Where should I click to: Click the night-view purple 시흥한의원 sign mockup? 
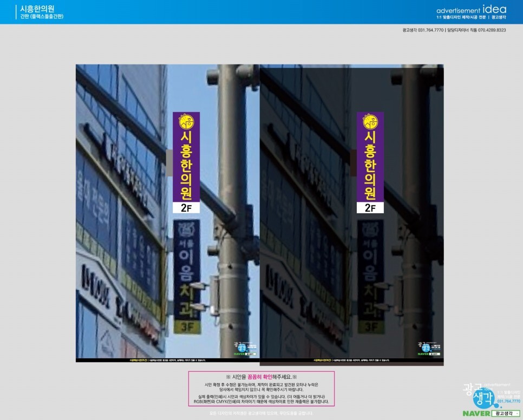370,157
